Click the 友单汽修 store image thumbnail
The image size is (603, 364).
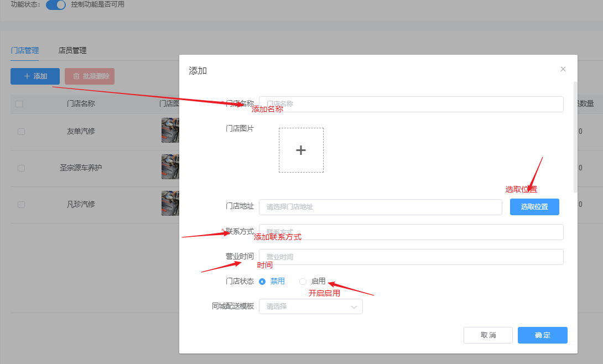170,131
